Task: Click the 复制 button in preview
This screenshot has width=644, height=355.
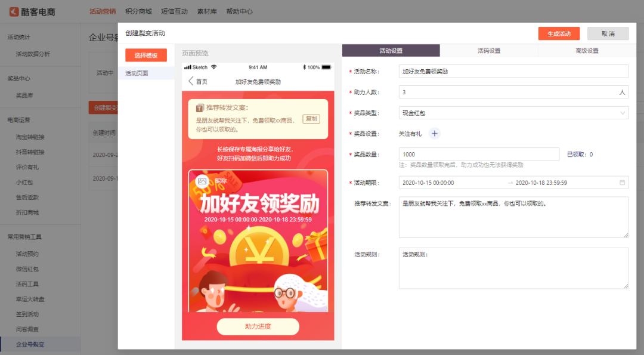Action: click(x=311, y=119)
